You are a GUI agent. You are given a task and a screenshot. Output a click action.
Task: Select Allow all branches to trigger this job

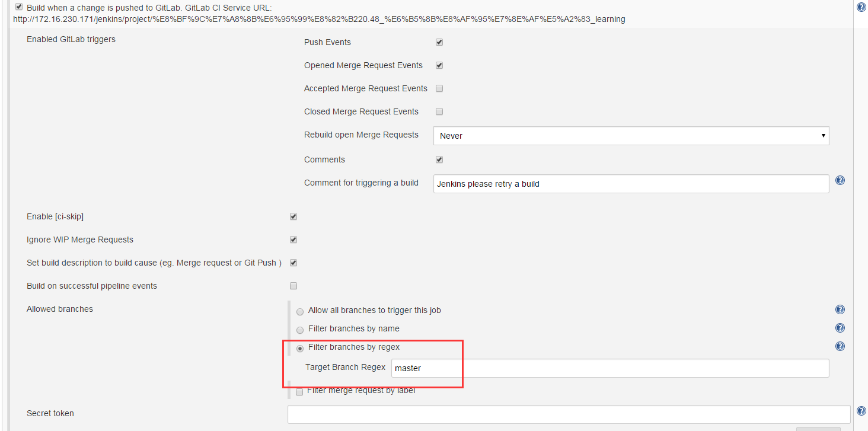click(x=300, y=311)
